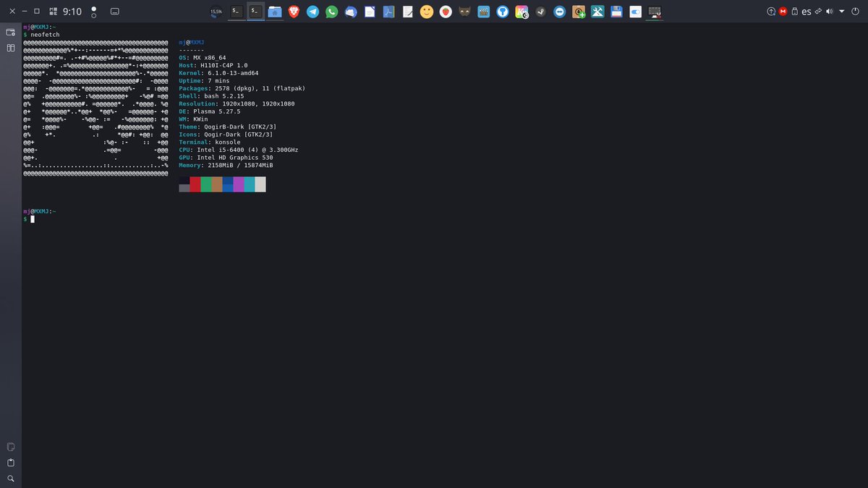
Task: Open the Thunderbird mail launcher
Action: click(351, 12)
